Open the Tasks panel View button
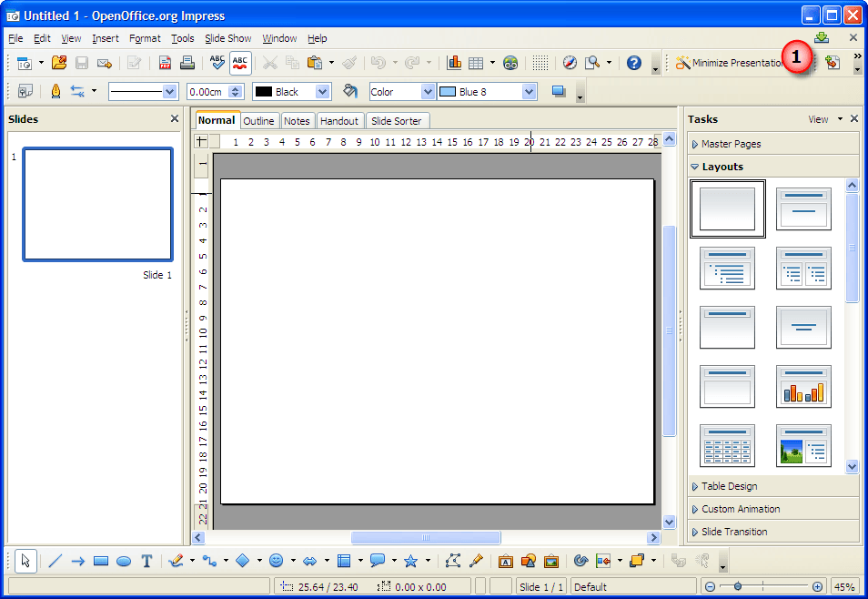This screenshot has width=868, height=599. (x=824, y=119)
